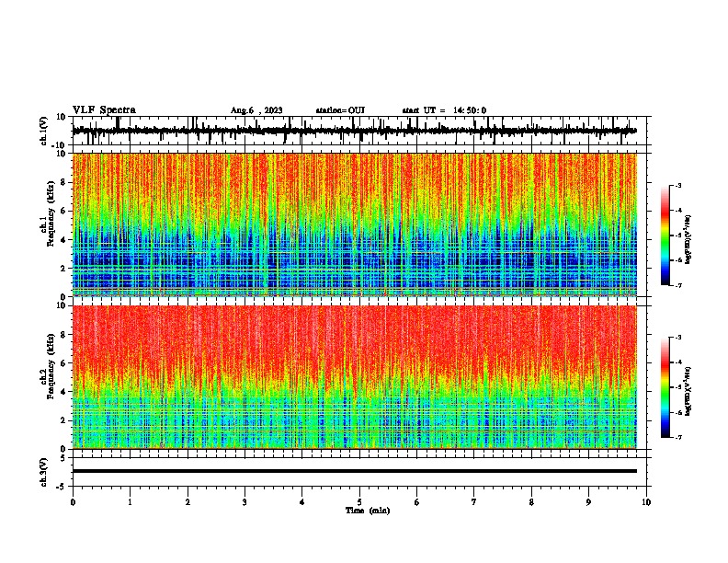Click the ch.3 flat black voltage trace
Image resolution: width=728 pixels, height=563 pixels.
point(354,471)
